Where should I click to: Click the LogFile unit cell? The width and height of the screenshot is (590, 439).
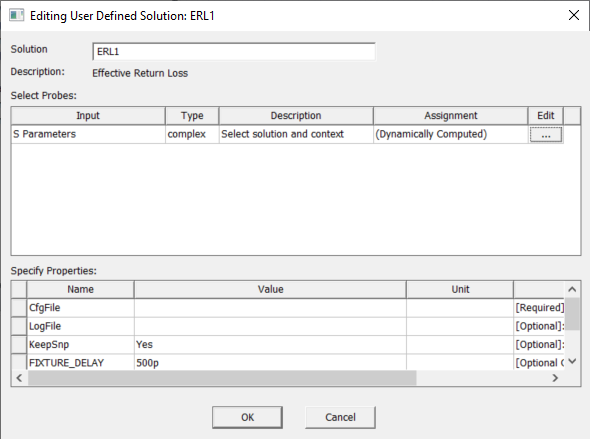pyautogui.click(x=460, y=326)
